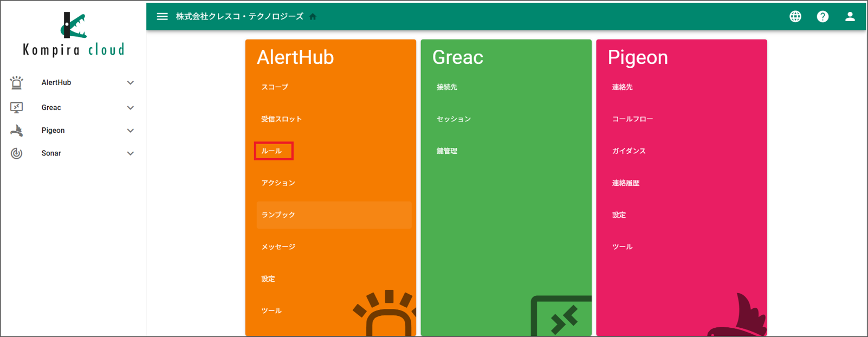Click the Greac card title

coord(457,57)
